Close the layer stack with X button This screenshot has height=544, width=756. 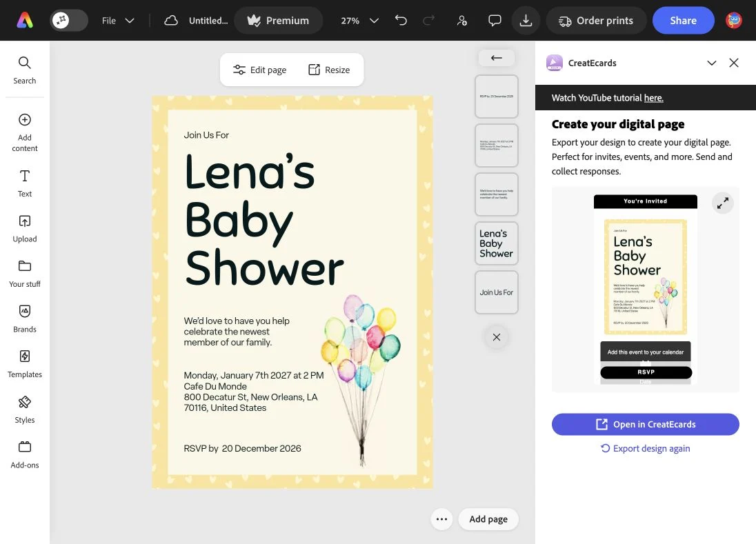coord(496,337)
